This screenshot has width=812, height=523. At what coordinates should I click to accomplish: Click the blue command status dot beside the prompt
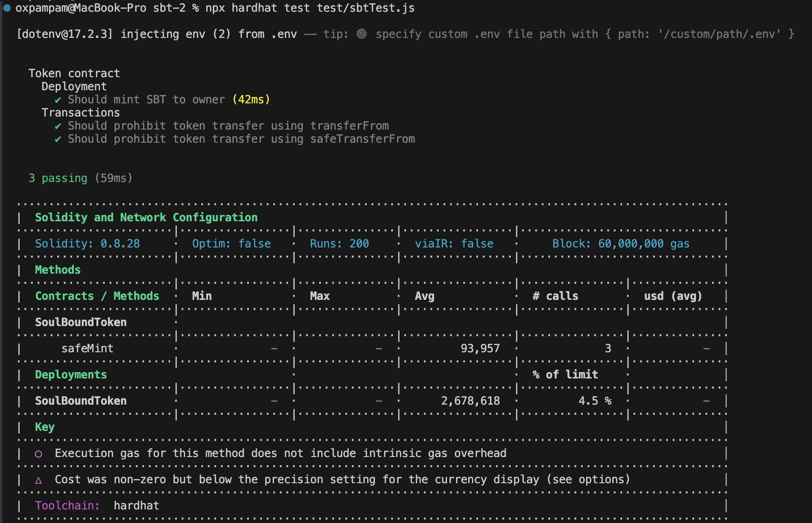[x=7, y=8]
